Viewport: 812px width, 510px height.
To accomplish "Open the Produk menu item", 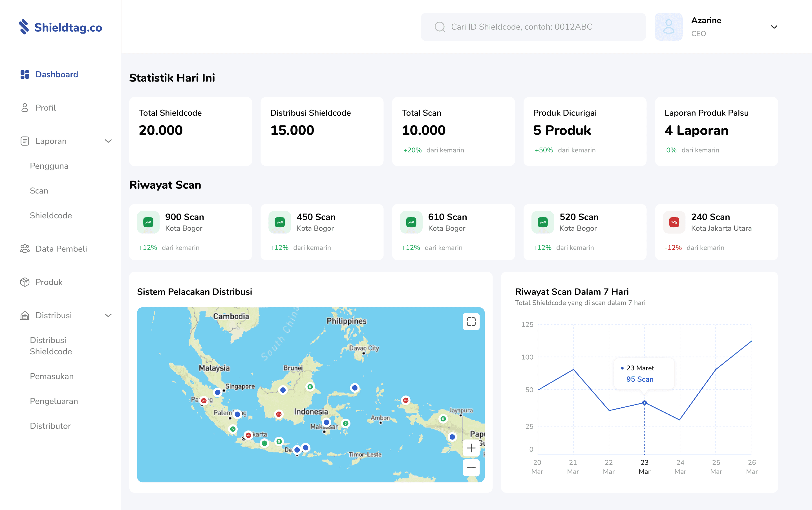I will pyautogui.click(x=49, y=282).
